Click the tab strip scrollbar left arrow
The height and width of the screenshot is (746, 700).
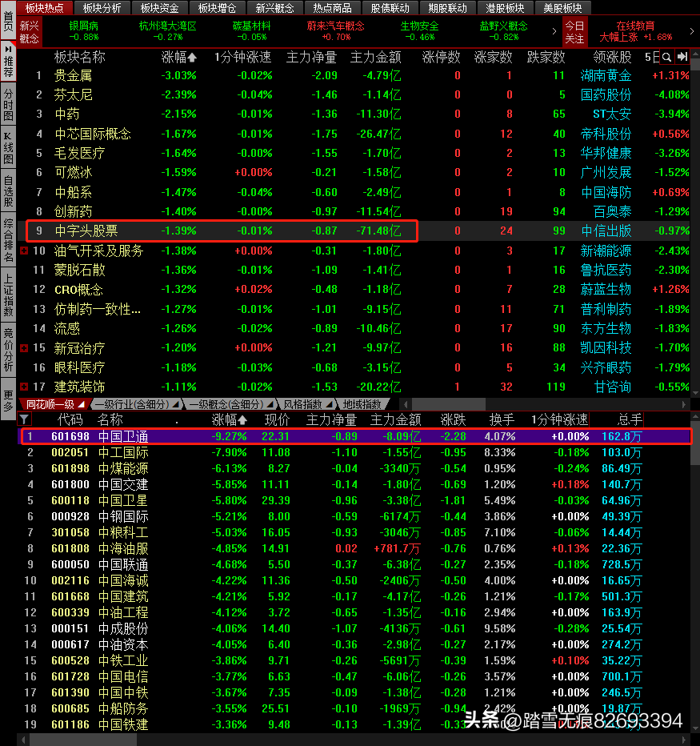point(406,404)
